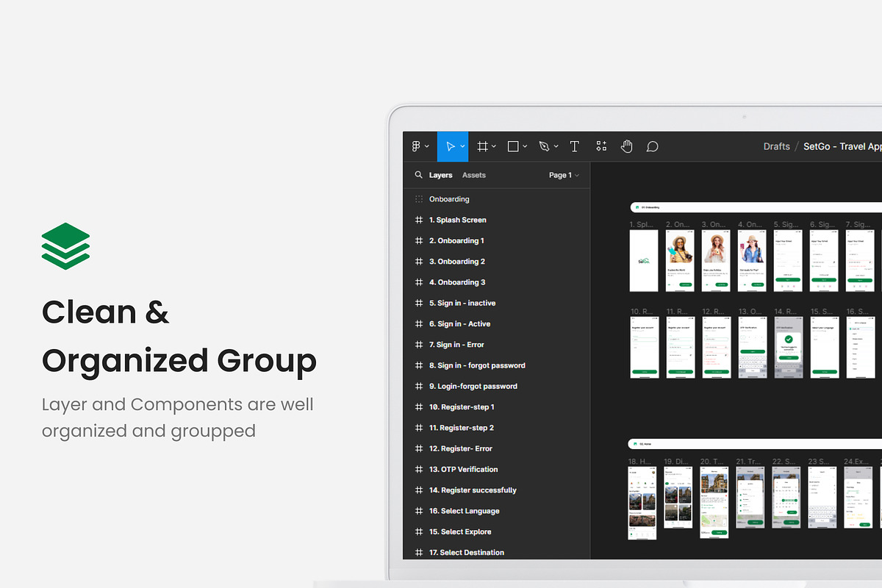Image resolution: width=882 pixels, height=588 pixels.
Task: Select the 20. frame with building photo
Action: pyautogui.click(x=714, y=502)
